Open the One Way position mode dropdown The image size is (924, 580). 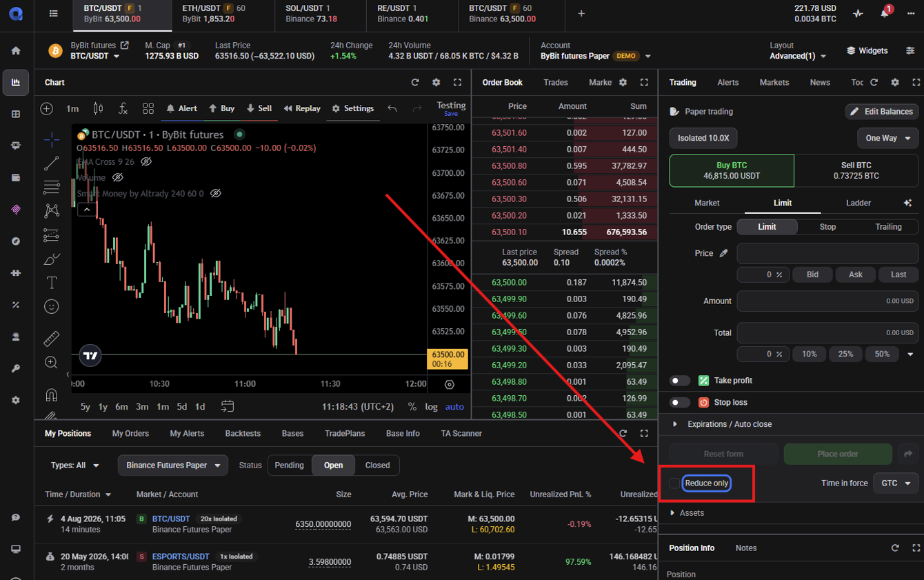[887, 138]
